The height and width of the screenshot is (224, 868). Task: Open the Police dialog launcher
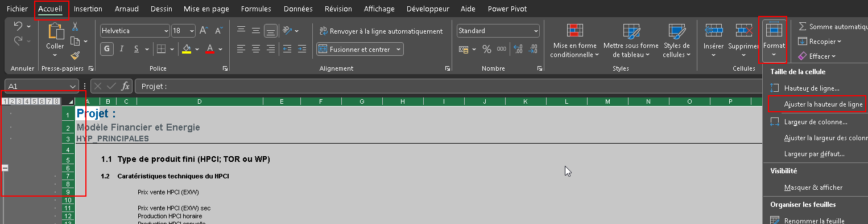[x=226, y=68]
